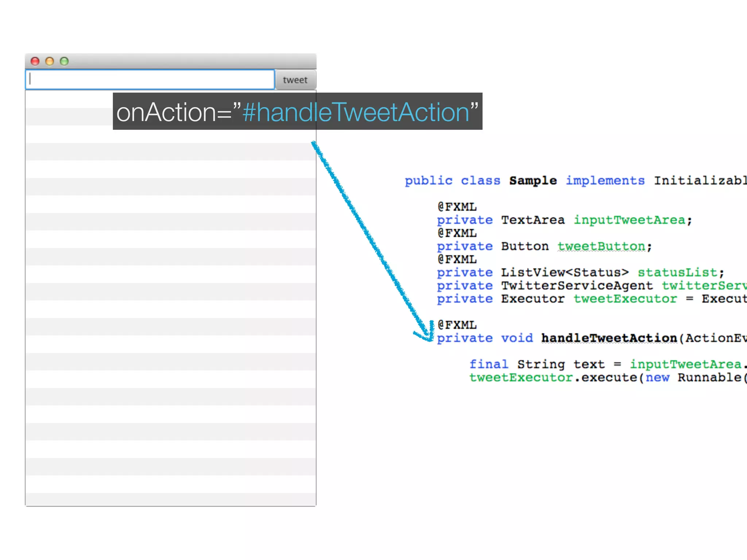
Task: Click the inputTweetArea field declaration
Action: (630, 220)
